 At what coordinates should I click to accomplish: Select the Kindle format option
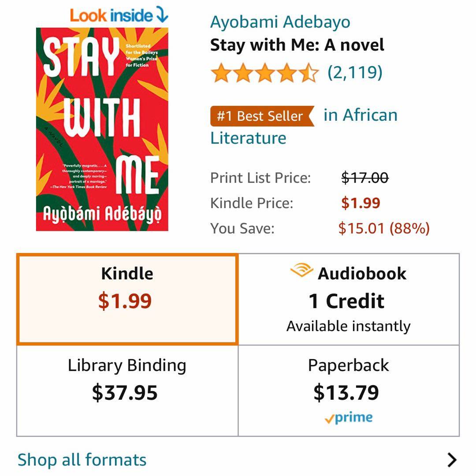pos(127,299)
